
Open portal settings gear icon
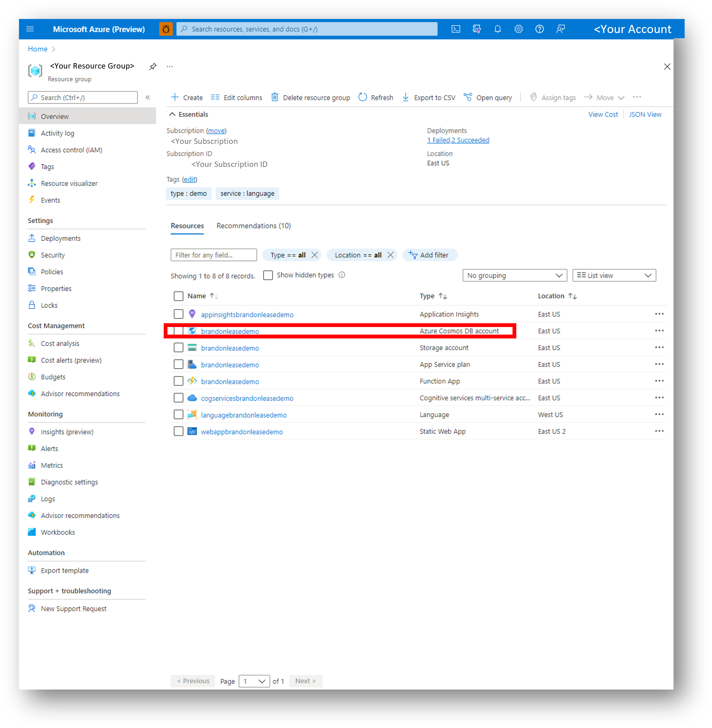tap(518, 29)
